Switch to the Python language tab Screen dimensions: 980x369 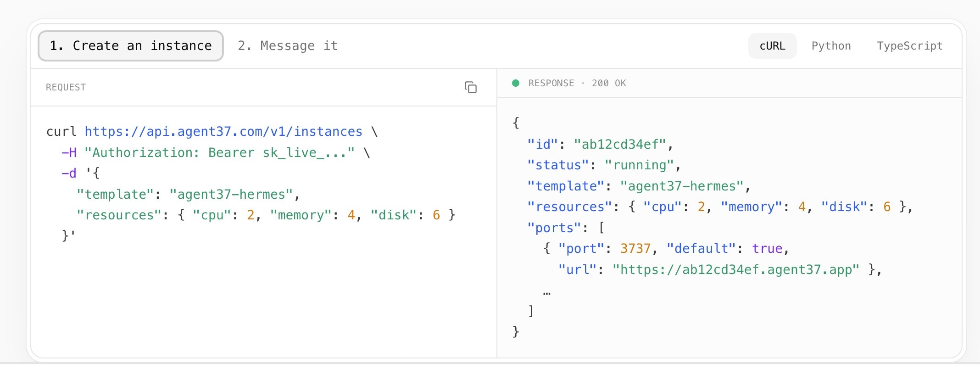point(831,46)
